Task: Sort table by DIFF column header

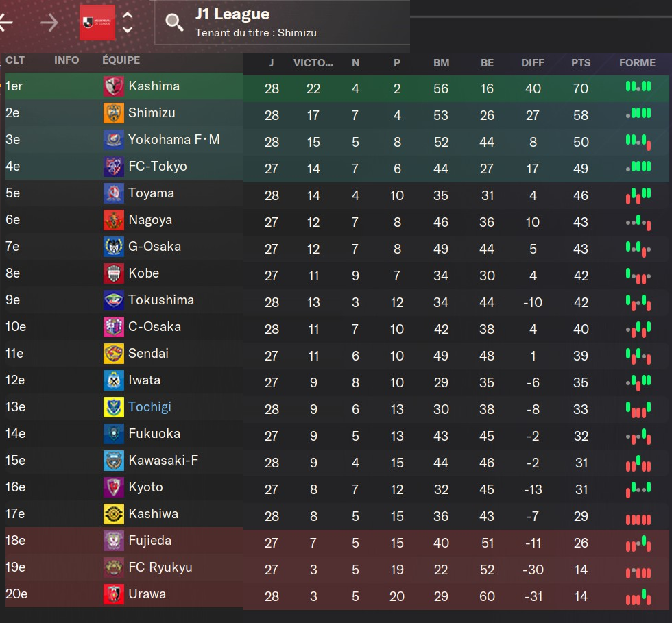Action: pos(532,62)
